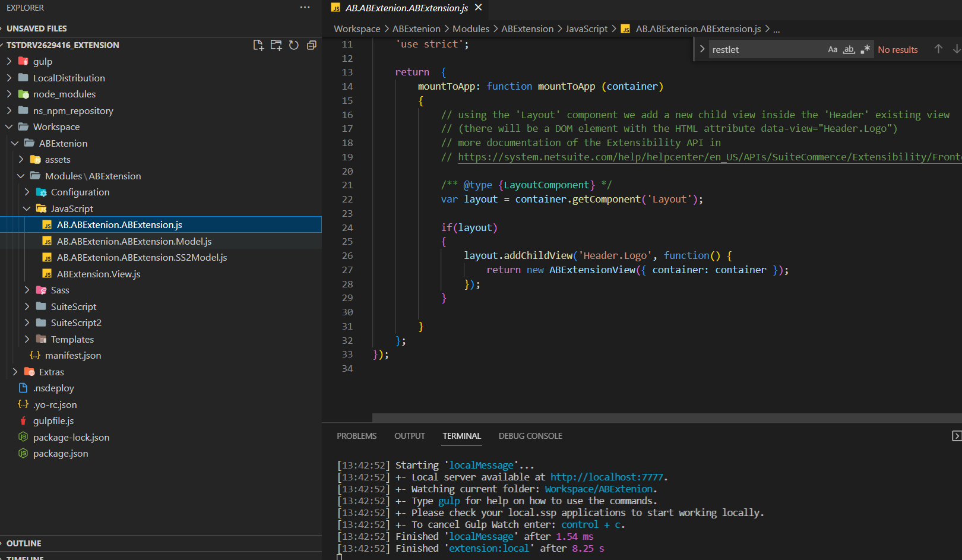The height and width of the screenshot is (560, 962).
Task: Expand the SuiteScript2 folder
Action: click(x=27, y=322)
